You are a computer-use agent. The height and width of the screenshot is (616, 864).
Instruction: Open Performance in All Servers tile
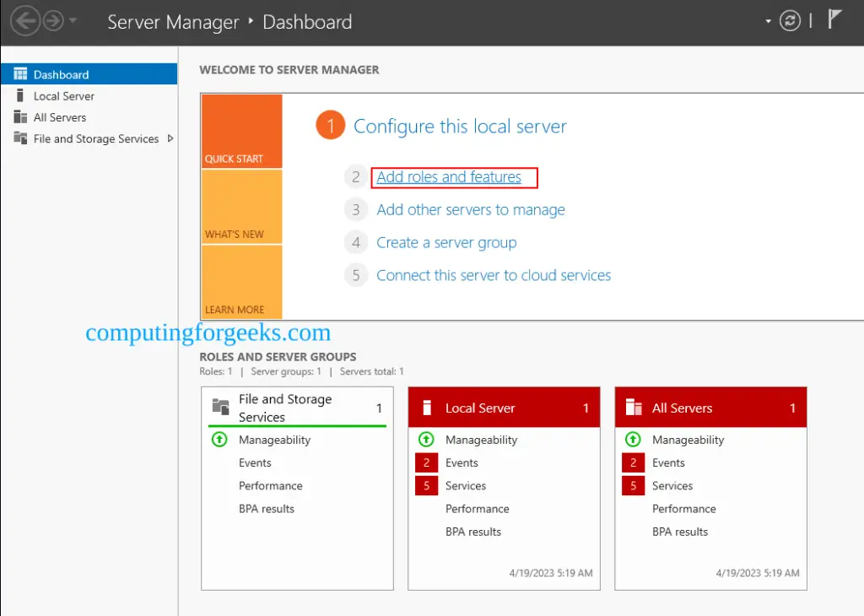683,509
